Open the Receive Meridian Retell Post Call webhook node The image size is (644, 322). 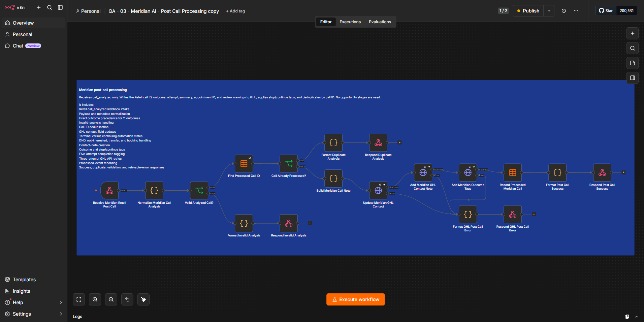tap(109, 191)
